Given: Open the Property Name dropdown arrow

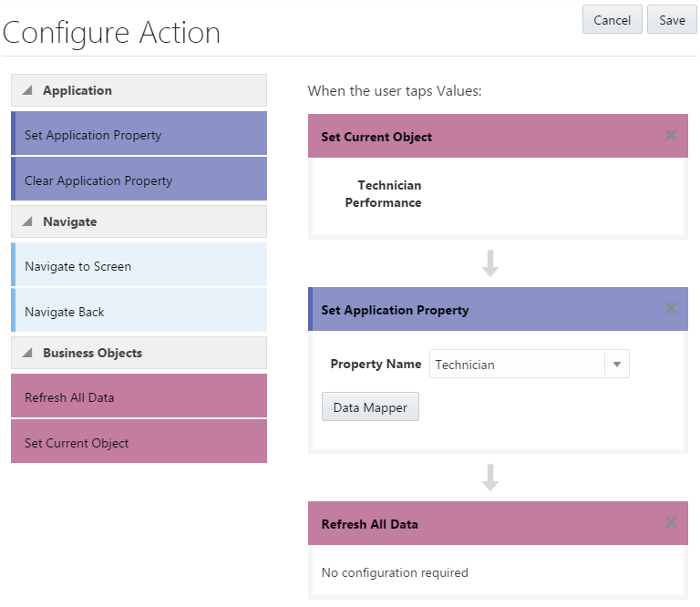Looking at the screenshot, I should pyautogui.click(x=617, y=365).
